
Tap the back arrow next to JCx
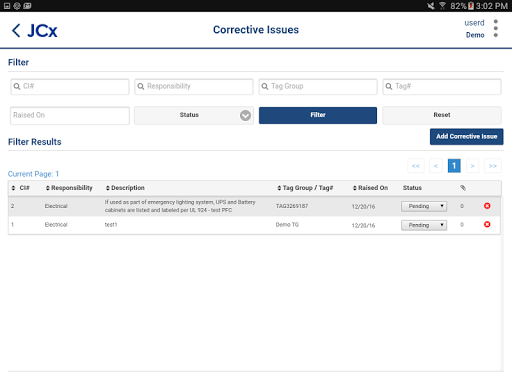point(16,30)
